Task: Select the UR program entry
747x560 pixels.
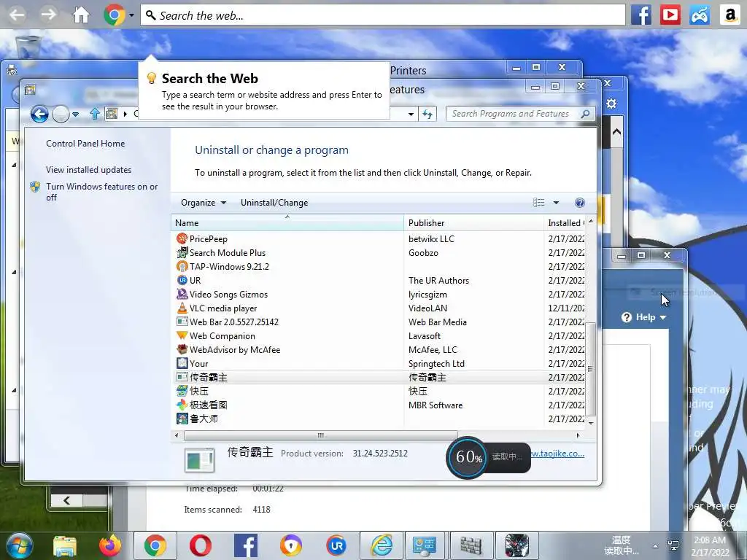Action: click(x=379, y=280)
